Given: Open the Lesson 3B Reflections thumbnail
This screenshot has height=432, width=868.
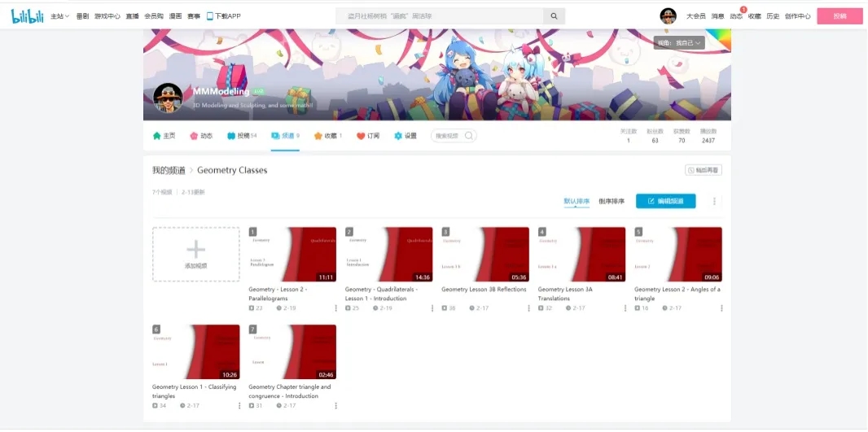Looking at the screenshot, I should [x=485, y=255].
